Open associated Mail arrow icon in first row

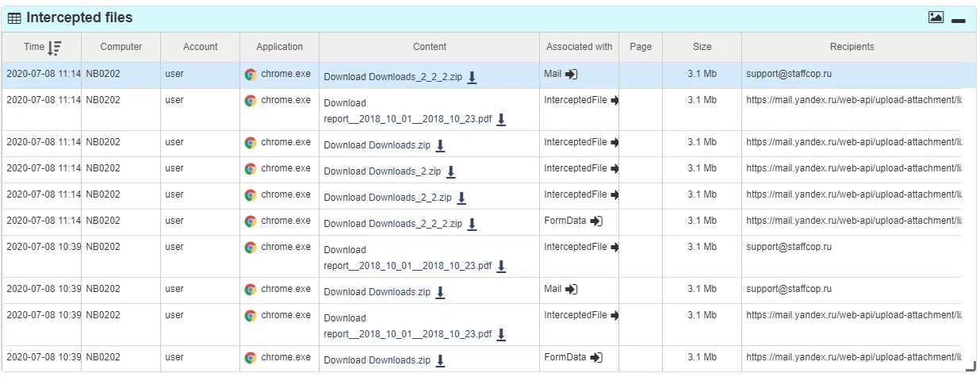click(x=572, y=74)
